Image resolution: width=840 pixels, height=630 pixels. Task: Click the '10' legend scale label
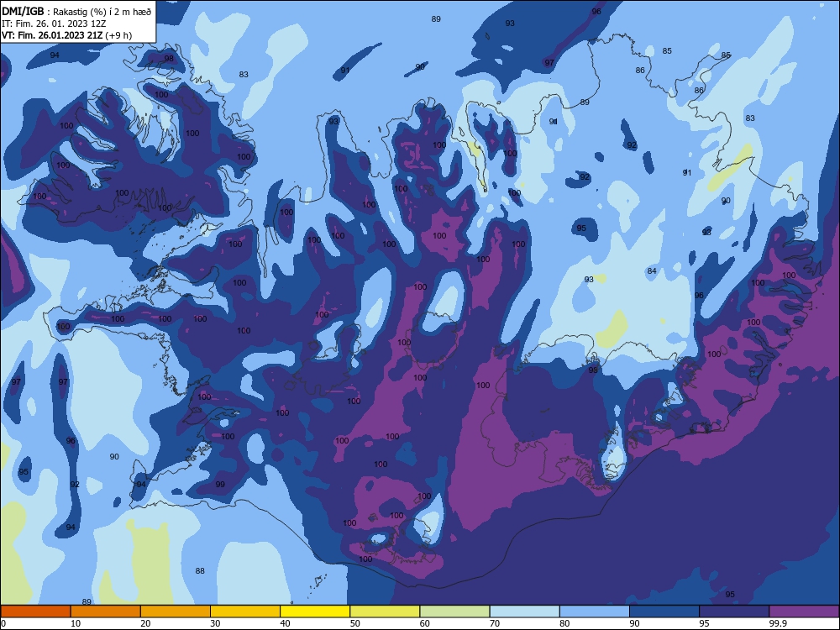(x=76, y=623)
